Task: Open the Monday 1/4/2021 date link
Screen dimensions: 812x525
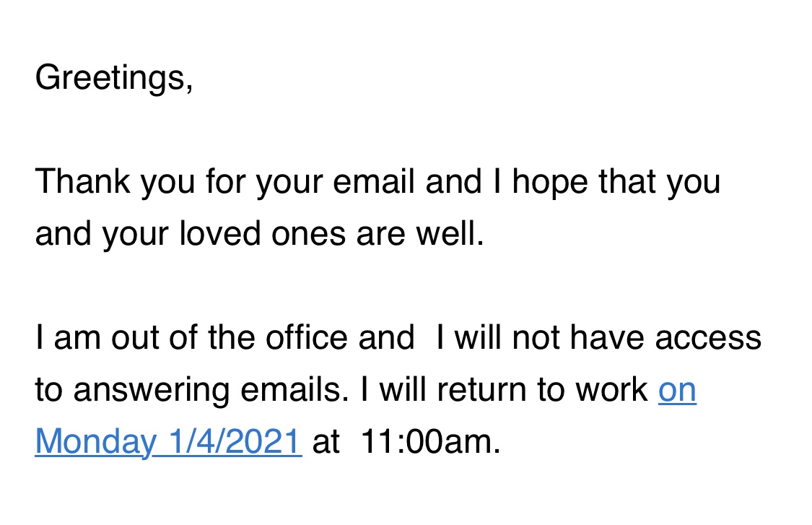Action: coord(168,442)
